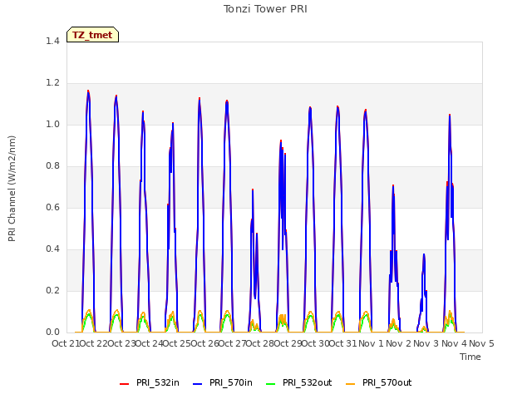This screenshot has height=399, width=532.
Task: Select the PRI_570out legend label
Action: 387,382
